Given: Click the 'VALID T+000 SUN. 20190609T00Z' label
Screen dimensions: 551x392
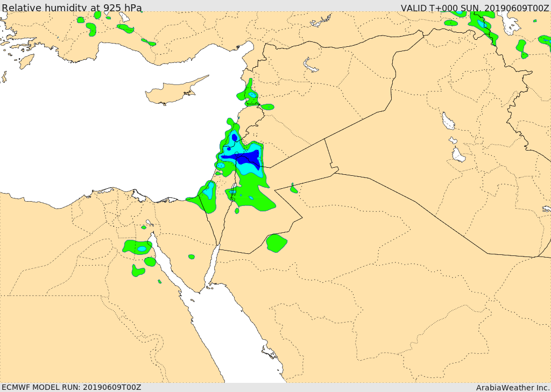Looking at the screenshot, I should pyautogui.click(x=476, y=8).
